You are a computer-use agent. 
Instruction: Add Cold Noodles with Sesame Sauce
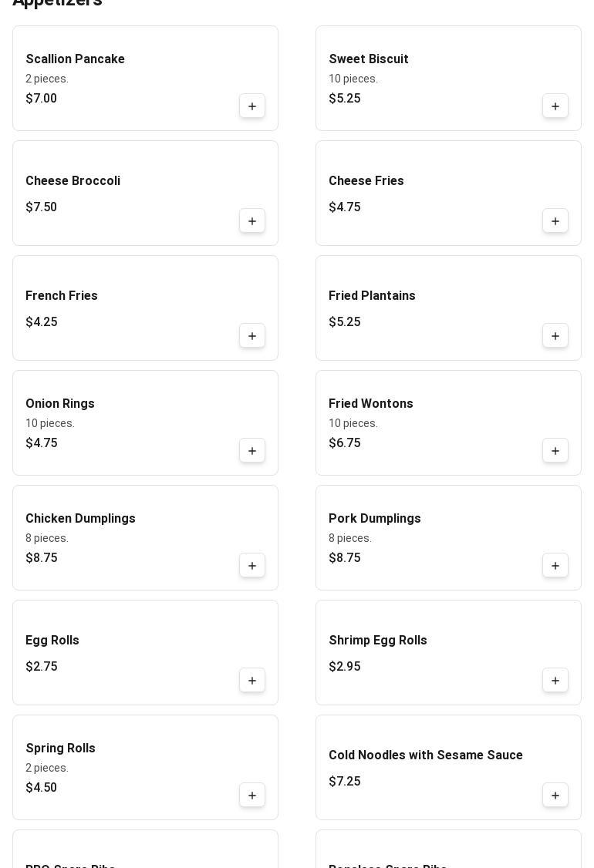pos(555,796)
